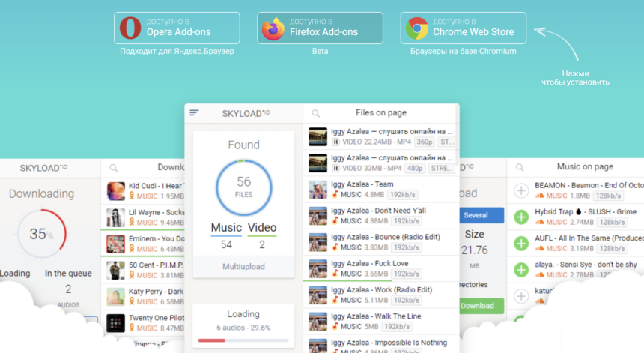Select the 360p quality tag
The width and height of the screenshot is (644, 353).
[x=425, y=142]
